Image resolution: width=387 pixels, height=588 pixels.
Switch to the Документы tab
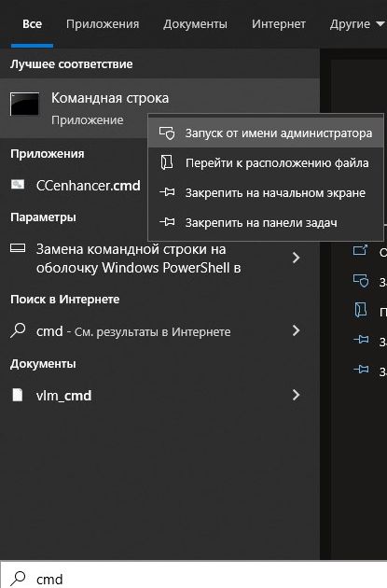tap(195, 24)
